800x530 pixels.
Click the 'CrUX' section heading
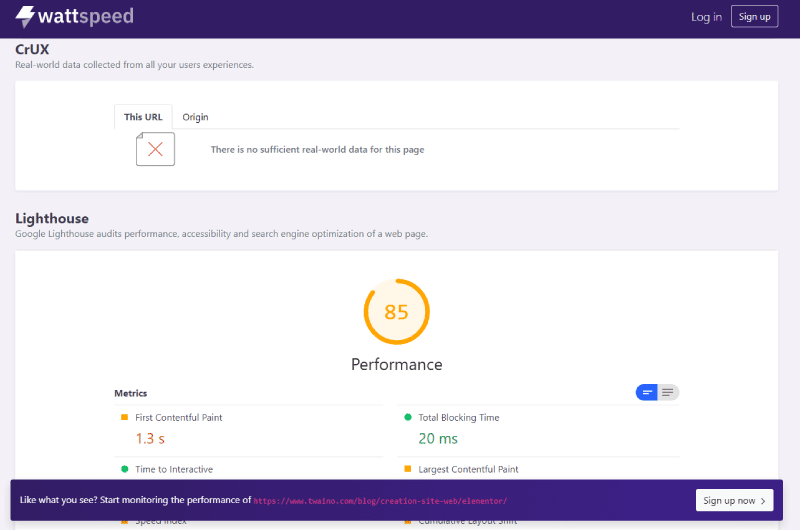[32, 49]
